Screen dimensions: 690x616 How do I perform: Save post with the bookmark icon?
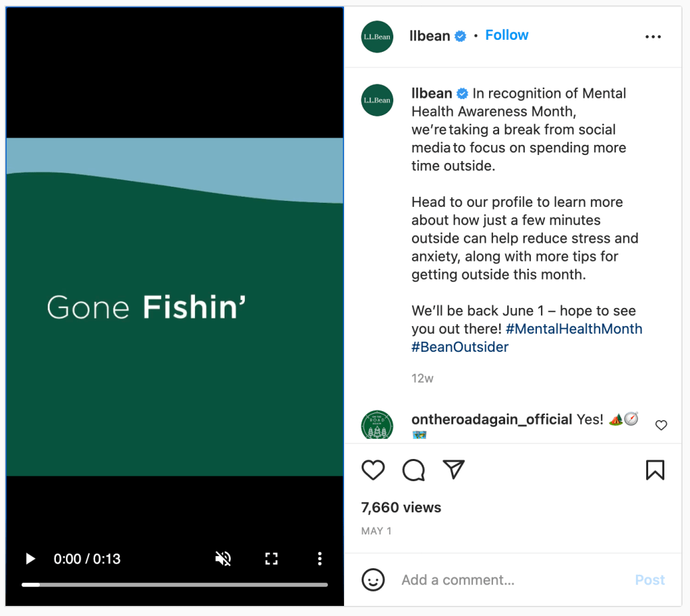(655, 470)
